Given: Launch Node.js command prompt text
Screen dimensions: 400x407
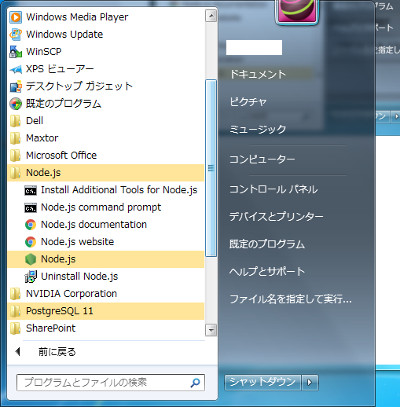Looking at the screenshot, I should tap(101, 207).
